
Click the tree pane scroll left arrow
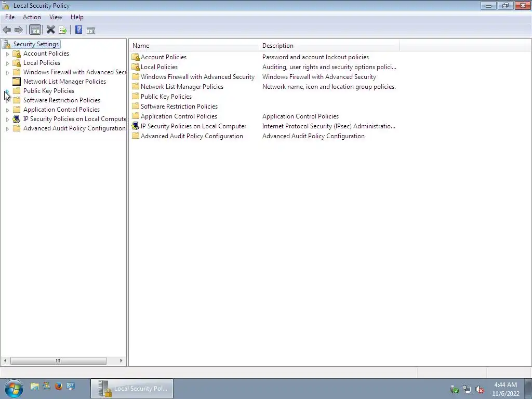[5, 361]
